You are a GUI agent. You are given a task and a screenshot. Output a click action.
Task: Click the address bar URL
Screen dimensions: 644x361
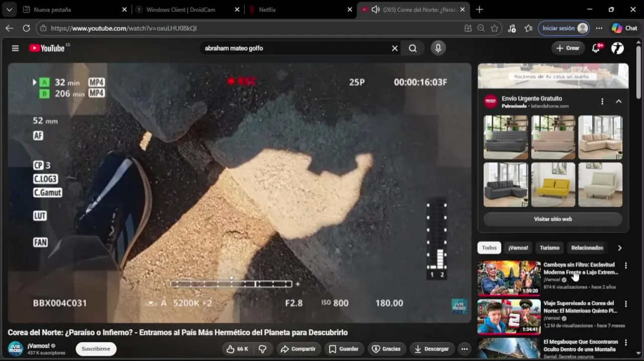pyautogui.click(x=124, y=28)
